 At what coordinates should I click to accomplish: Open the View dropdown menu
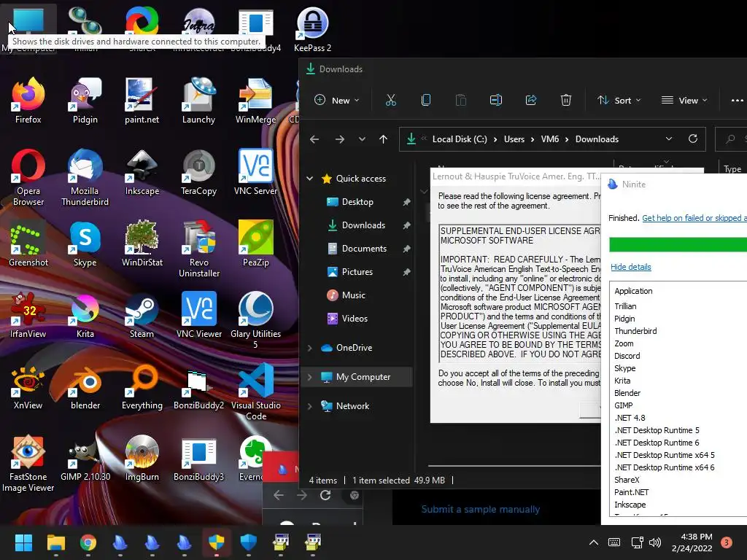click(x=684, y=100)
